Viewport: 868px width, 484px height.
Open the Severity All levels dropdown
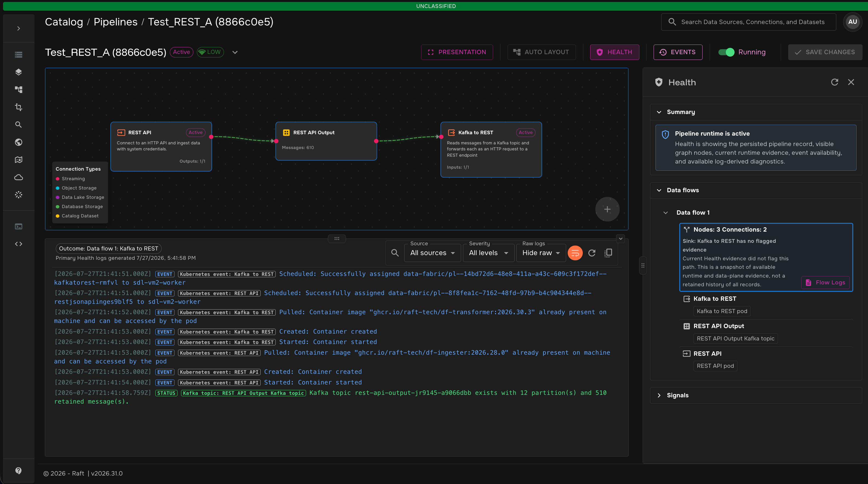pos(488,253)
